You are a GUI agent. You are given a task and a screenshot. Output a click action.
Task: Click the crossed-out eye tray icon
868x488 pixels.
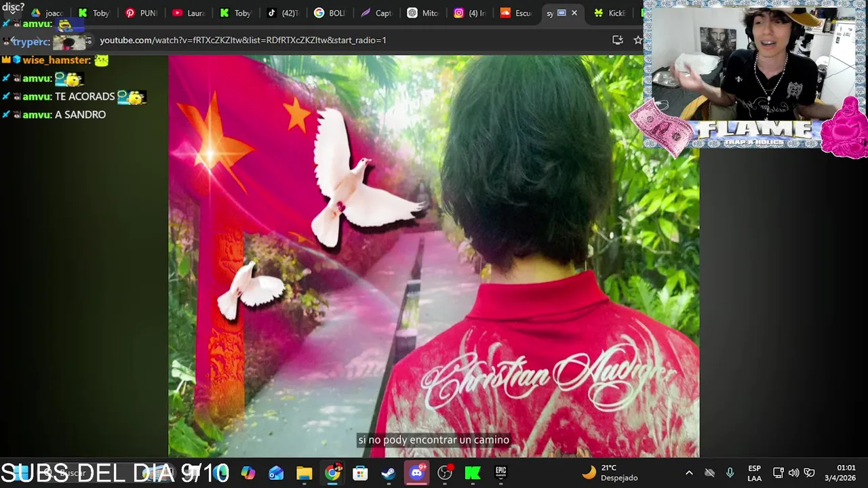pos(709,473)
